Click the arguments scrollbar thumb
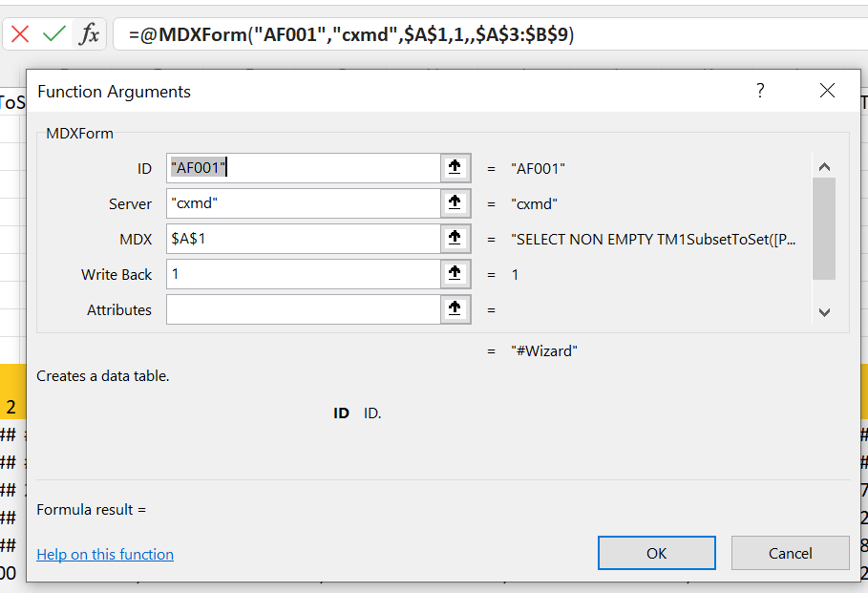 (824, 229)
